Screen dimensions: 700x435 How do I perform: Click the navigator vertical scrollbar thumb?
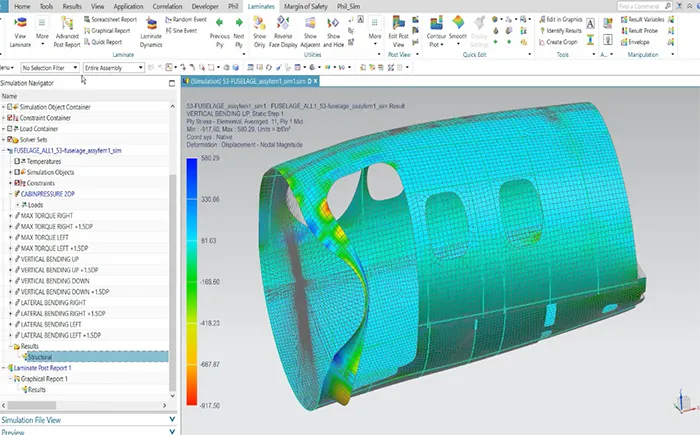pyautogui.click(x=172, y=282)
